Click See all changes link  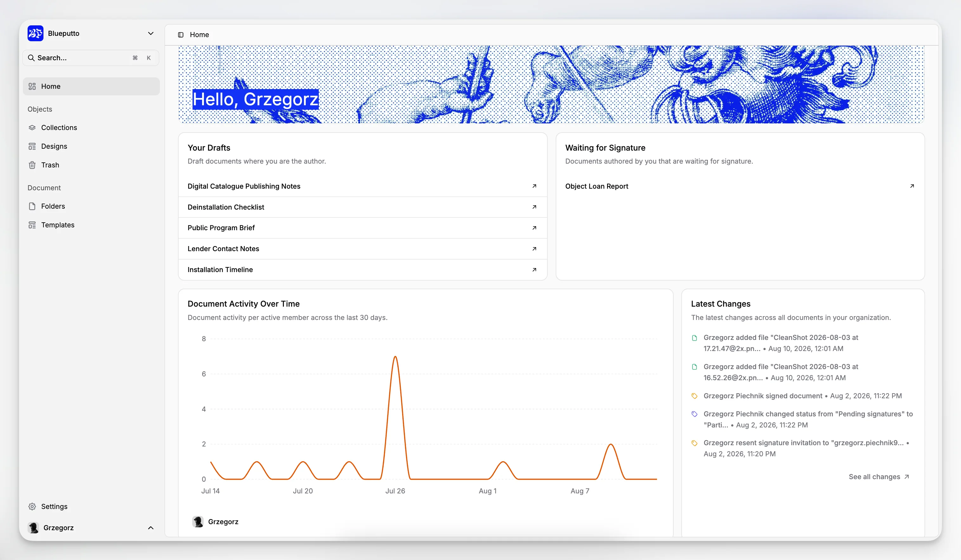pos(879,477)
